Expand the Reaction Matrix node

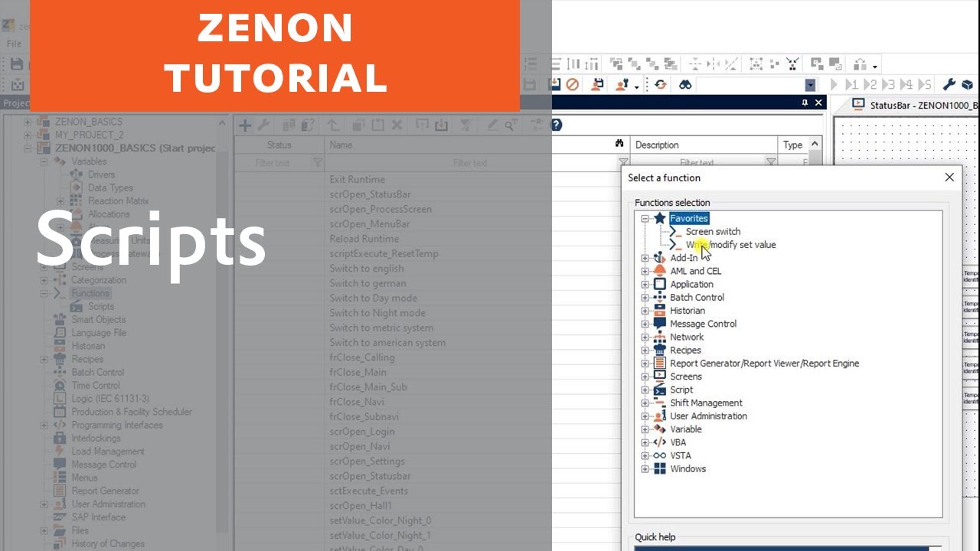tap(60, 201)
